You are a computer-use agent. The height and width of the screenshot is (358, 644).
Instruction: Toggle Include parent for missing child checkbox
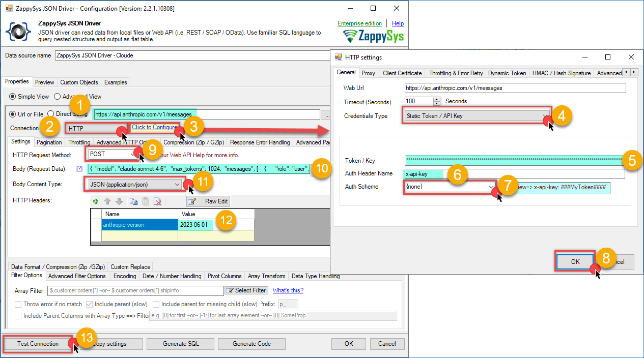(x=156, y=304)
